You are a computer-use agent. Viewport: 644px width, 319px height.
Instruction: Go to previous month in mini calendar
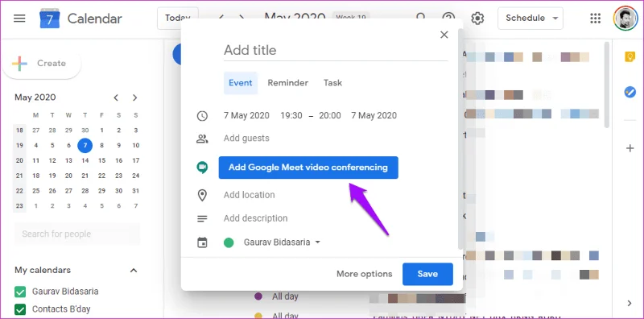point(116,97)
